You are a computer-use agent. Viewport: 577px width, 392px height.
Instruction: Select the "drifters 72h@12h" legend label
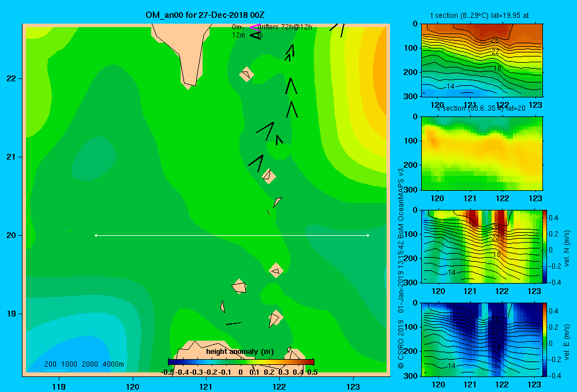(284, 27)
